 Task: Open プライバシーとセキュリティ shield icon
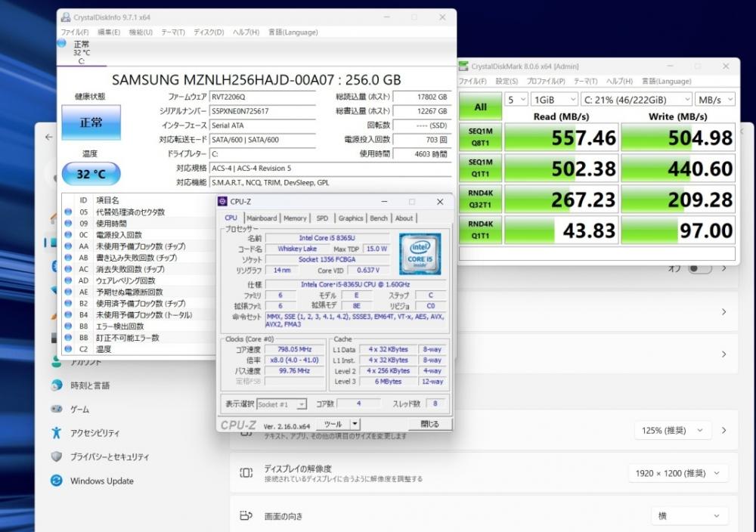point(57,456)
